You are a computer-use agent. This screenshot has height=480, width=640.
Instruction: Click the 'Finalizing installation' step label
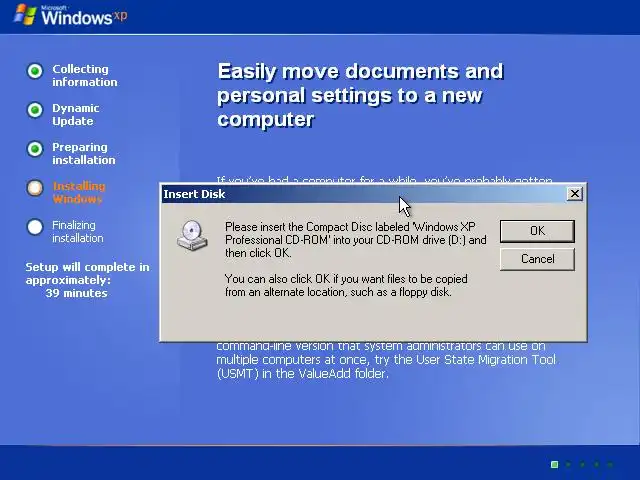click(78, 231)
